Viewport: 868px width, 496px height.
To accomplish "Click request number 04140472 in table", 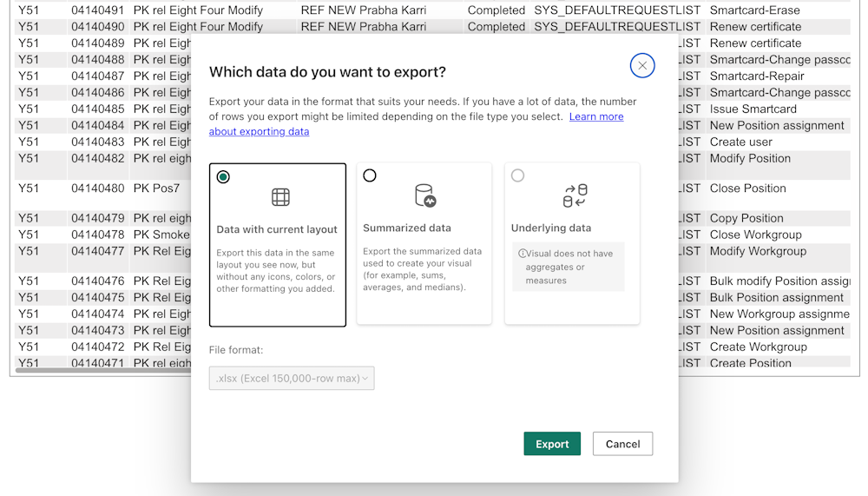I will coord(97,347).
